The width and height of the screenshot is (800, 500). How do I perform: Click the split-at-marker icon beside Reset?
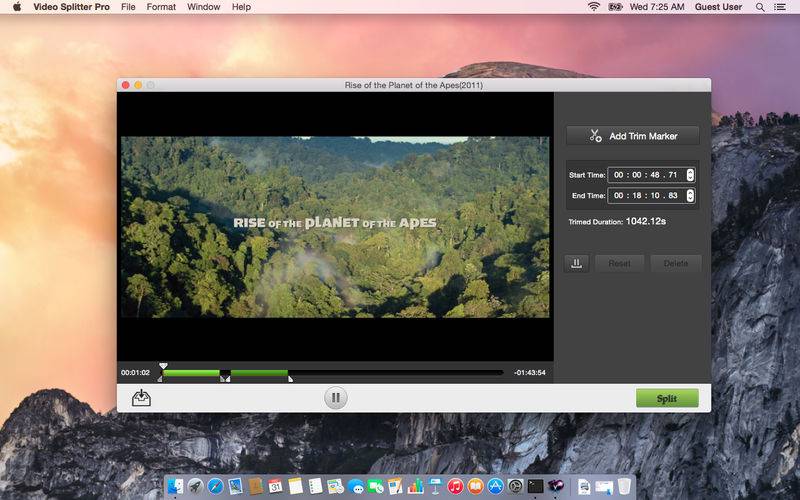point(577,263)
